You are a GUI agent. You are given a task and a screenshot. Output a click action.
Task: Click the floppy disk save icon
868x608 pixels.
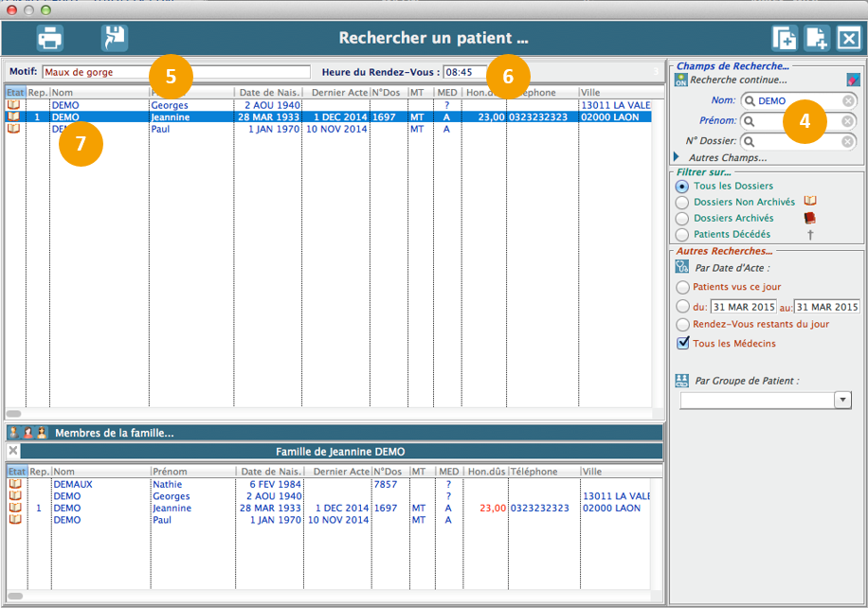115,38
